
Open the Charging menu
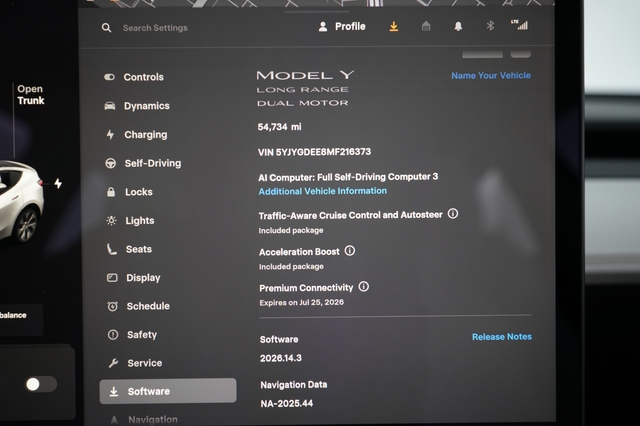click(136, 135)
